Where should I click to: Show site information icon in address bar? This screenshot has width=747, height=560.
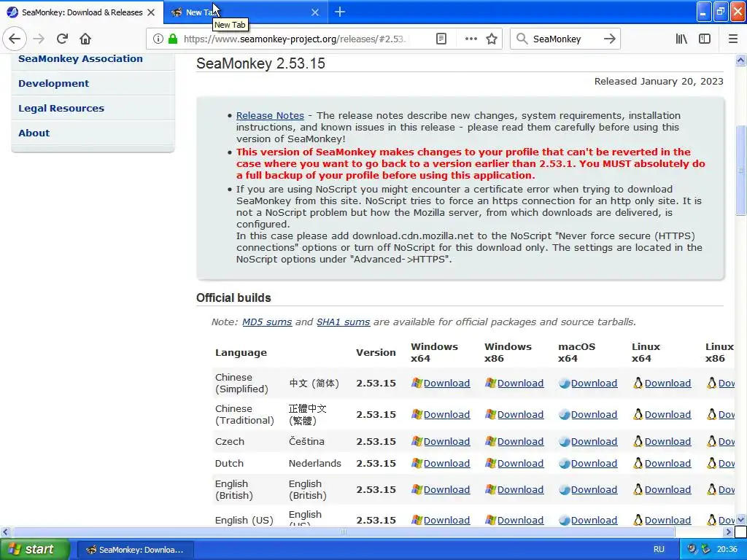(x=158, y=39)
